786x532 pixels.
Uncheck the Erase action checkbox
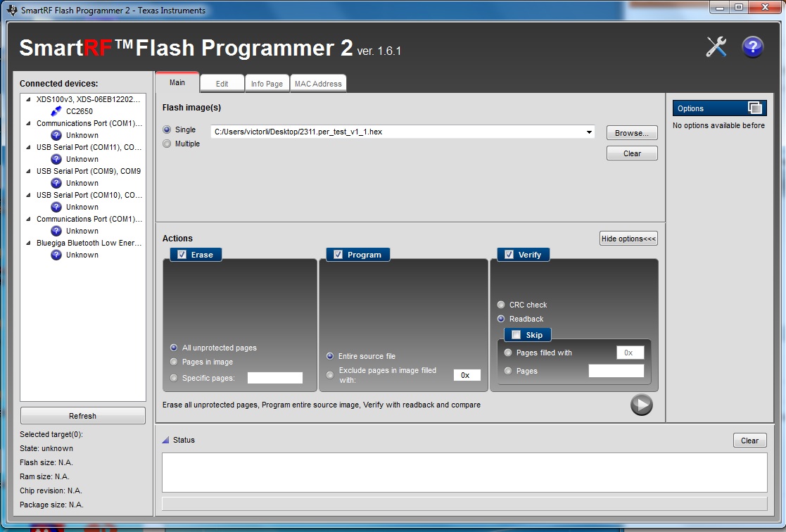182,255
